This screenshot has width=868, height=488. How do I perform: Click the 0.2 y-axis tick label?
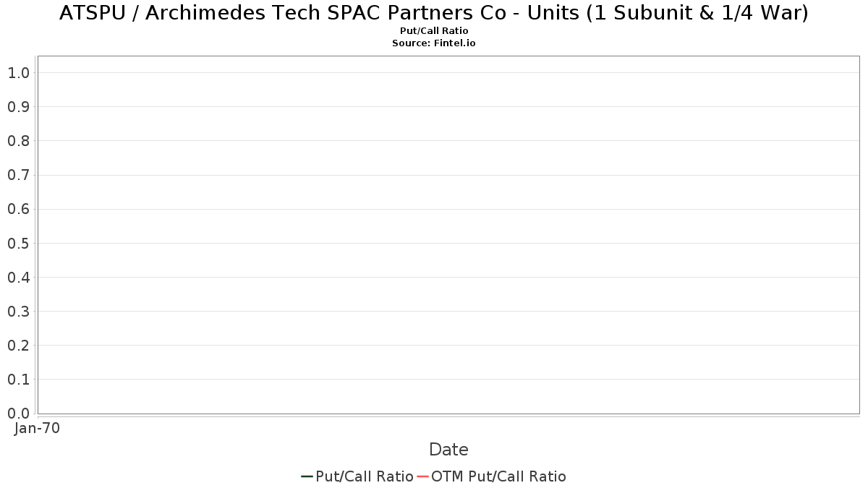[18, 346]
